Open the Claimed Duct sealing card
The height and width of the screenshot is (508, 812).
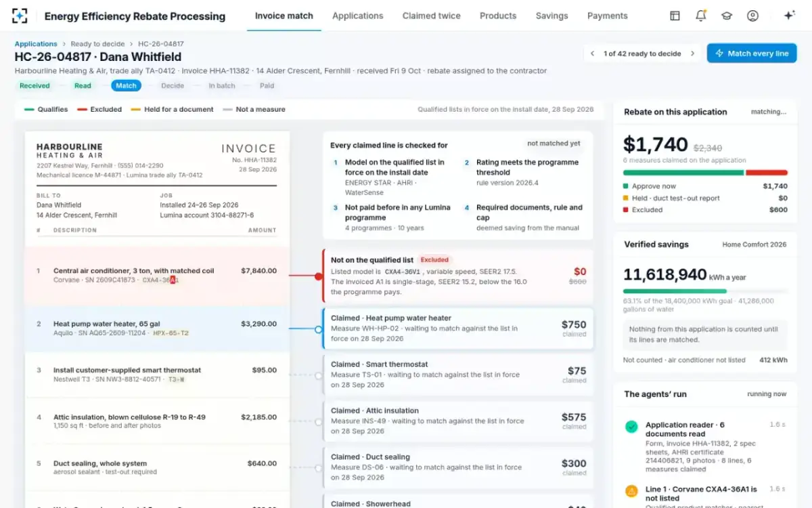click(459, 467)
